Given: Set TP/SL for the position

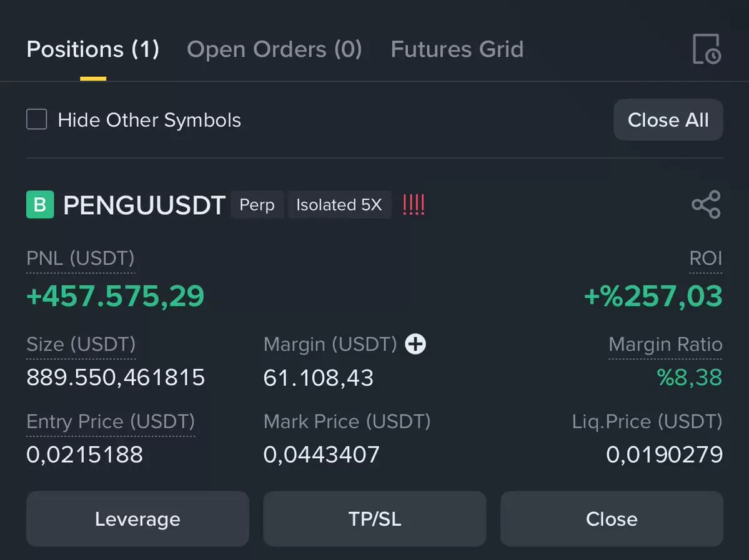Looking at the screenshot, I should click(375, 519).
